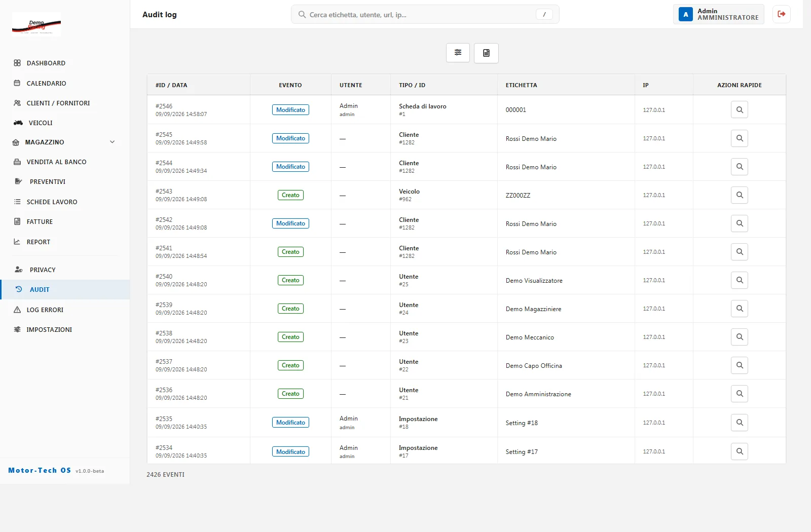Image resolution: width=811 pixels, height=532 pixels.
Task: Inspect Demo Capo Officina event
Action: click(x=740, y=365)
